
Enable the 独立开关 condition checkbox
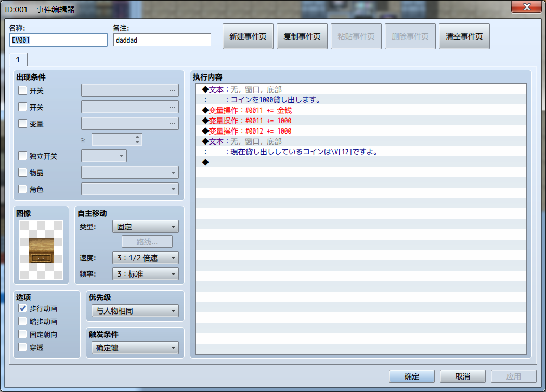(x=22, y=155)
